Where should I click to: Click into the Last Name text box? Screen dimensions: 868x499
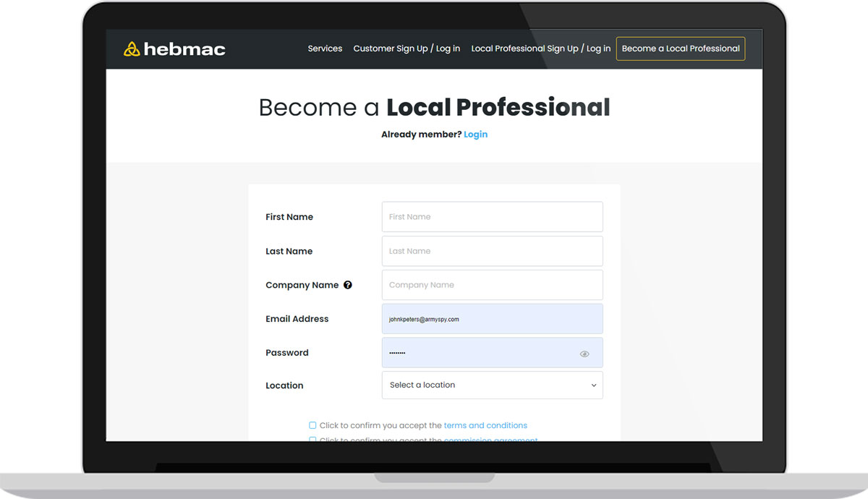pyautogui.click(x=492, y=251)
